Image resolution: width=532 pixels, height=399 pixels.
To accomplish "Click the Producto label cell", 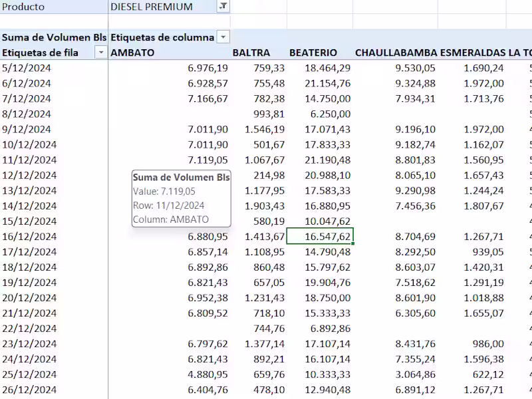I will click(24, 7).
